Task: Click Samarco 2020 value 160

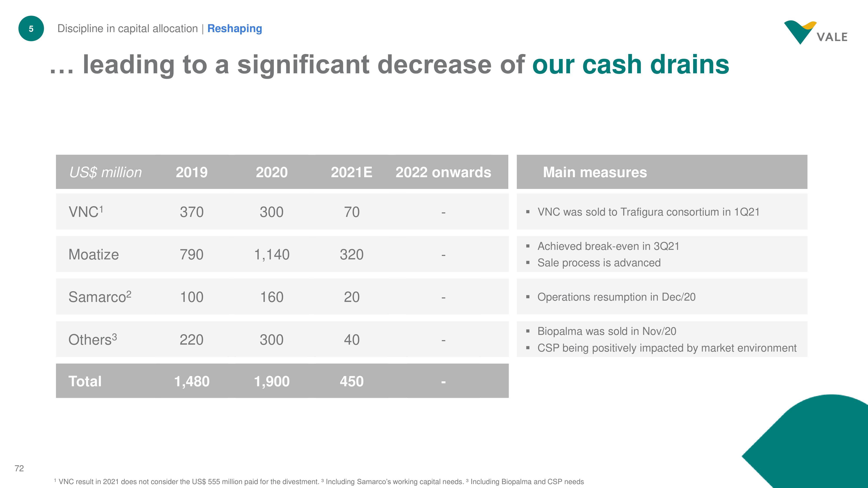Action: (x=272, y=297)
